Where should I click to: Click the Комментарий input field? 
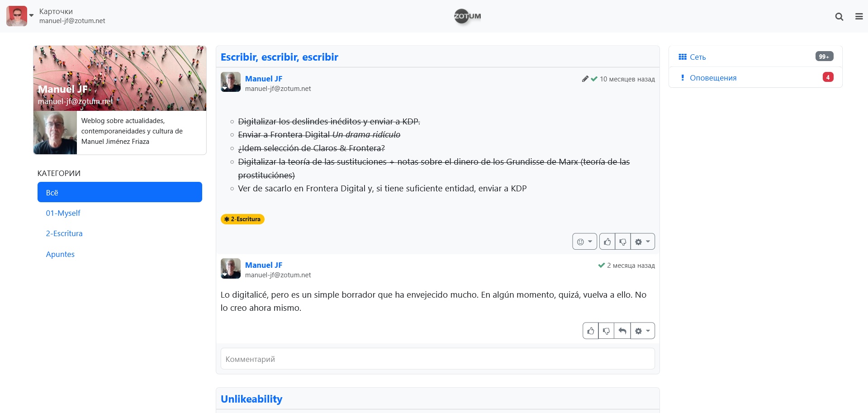(437, 359)
